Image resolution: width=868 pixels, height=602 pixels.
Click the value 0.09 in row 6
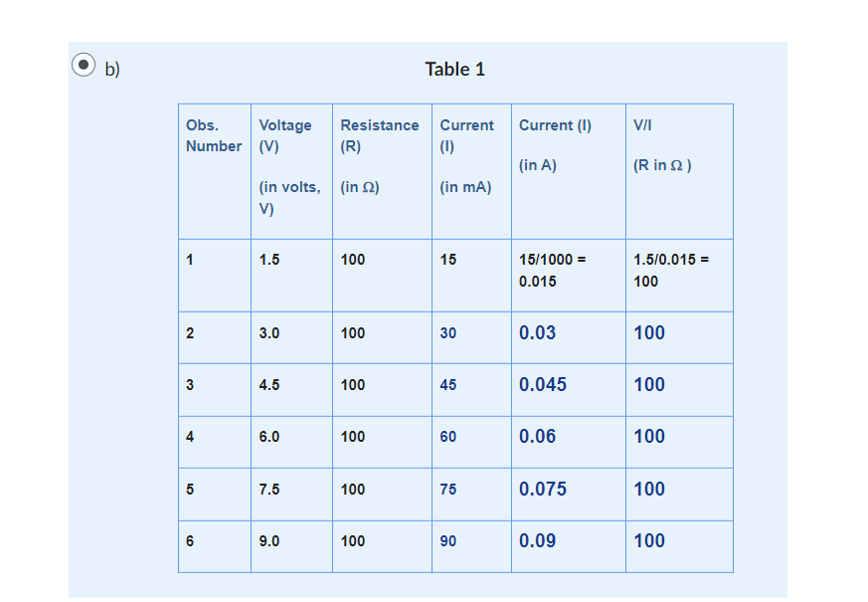point(536,540)
